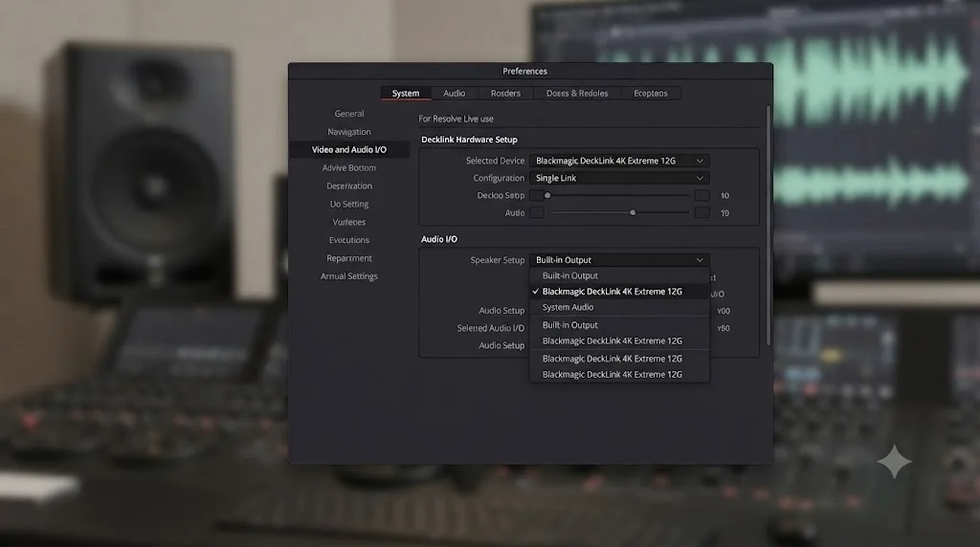
Task: Pick Built-in Output just under System Audio
Action: point(619,325)
